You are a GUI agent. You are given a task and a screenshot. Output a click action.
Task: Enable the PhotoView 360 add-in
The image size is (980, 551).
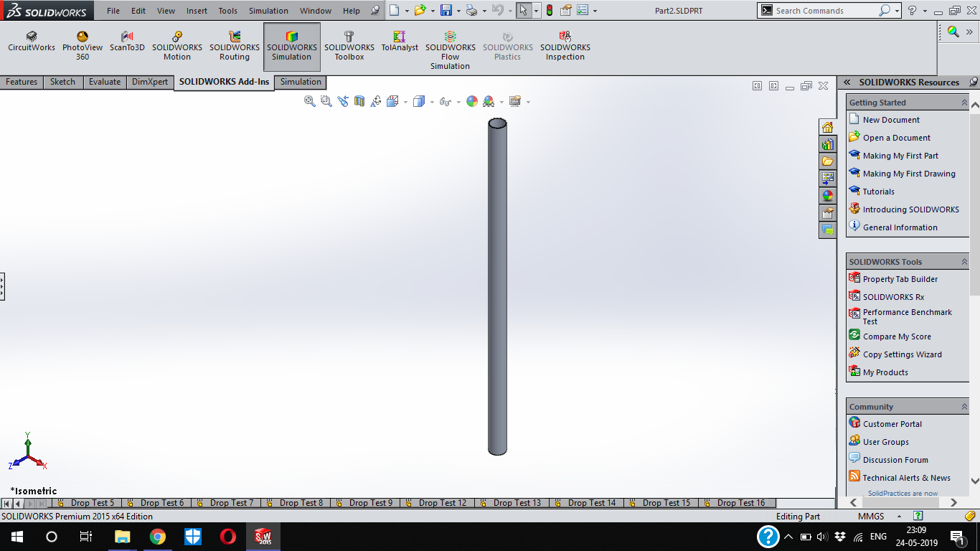tap(83, 46)
